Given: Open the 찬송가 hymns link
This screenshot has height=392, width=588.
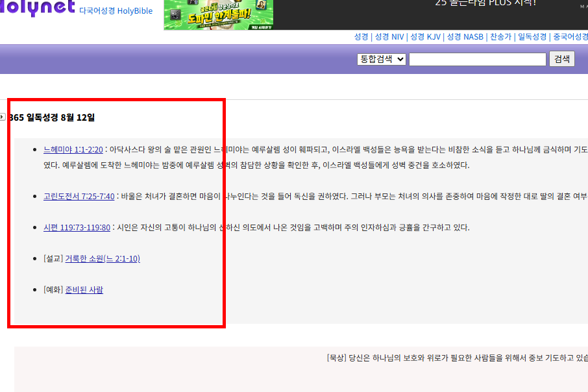Looking at the screenshot, I should [500, 37].
